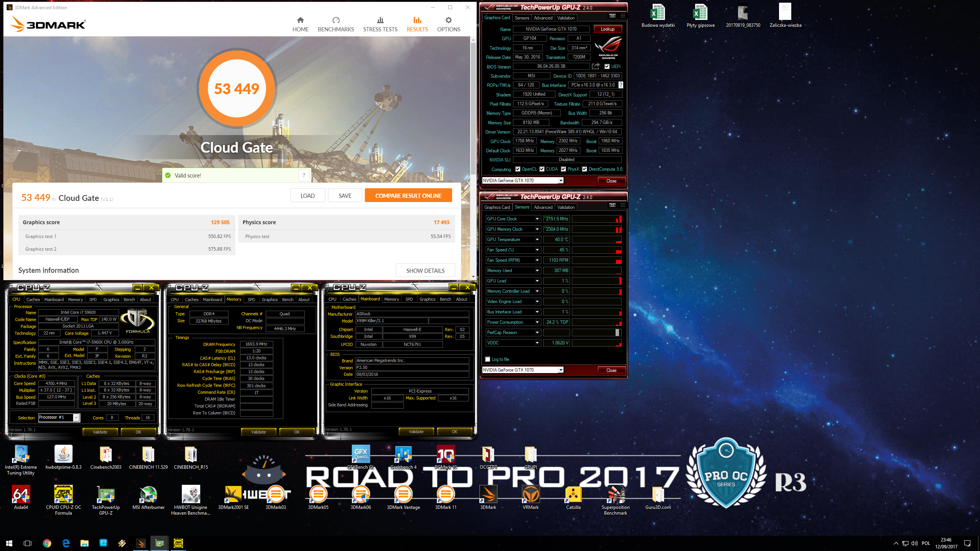
Task: Open the Bench tab in the rightmost CPU-Z window
Action: pos(445,299)
